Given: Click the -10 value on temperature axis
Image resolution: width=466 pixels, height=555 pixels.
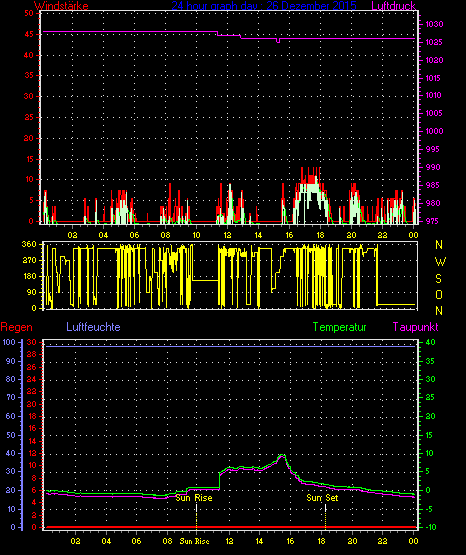Looking at the screenshot, I should [430, 527].
